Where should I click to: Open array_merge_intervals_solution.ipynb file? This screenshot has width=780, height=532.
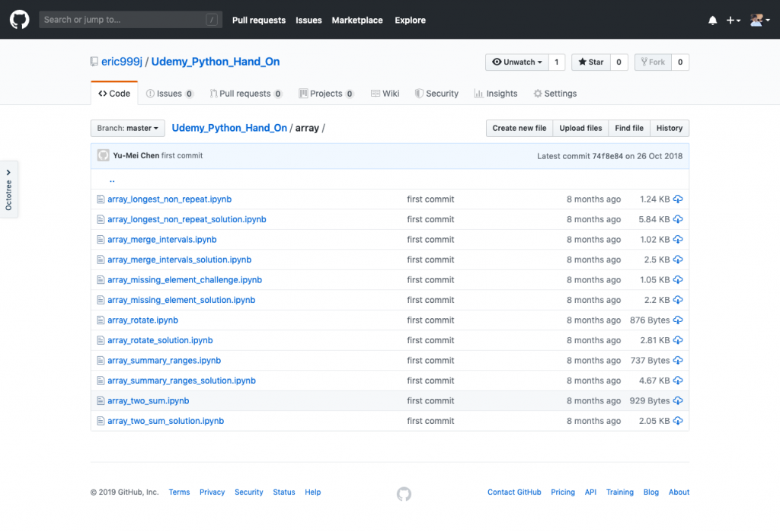(x=180, y=260)
